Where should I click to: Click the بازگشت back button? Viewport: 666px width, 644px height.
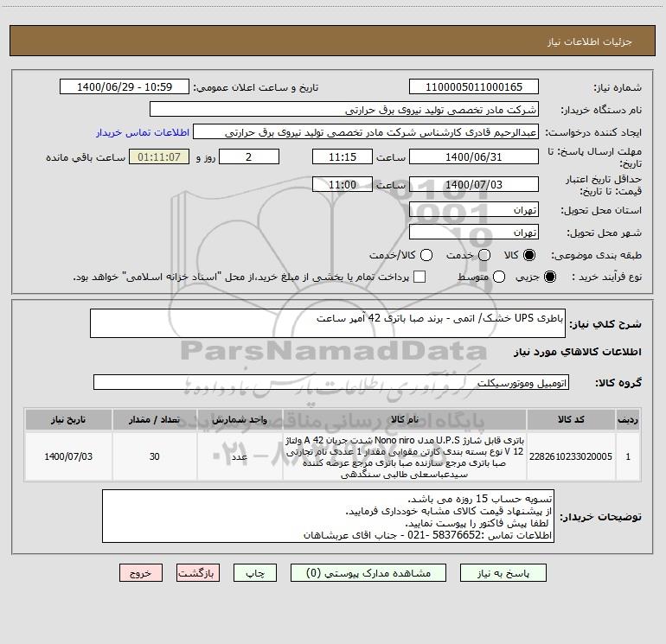(198, 573)
